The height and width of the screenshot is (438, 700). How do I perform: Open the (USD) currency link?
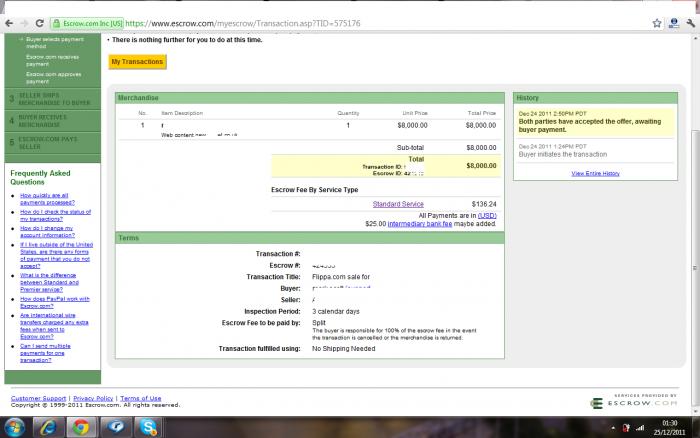tap(487, 216)
